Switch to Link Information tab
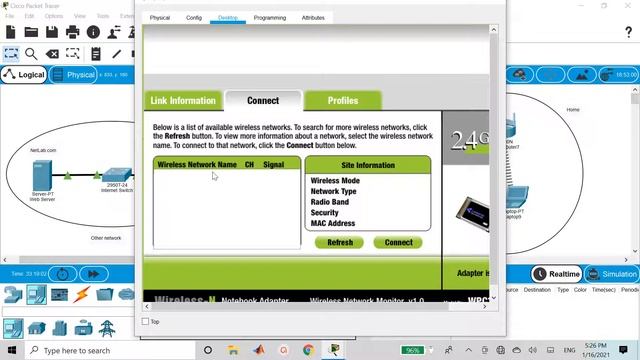The height and width of the screenshot is (360, 640). click(x=183, y=101)
